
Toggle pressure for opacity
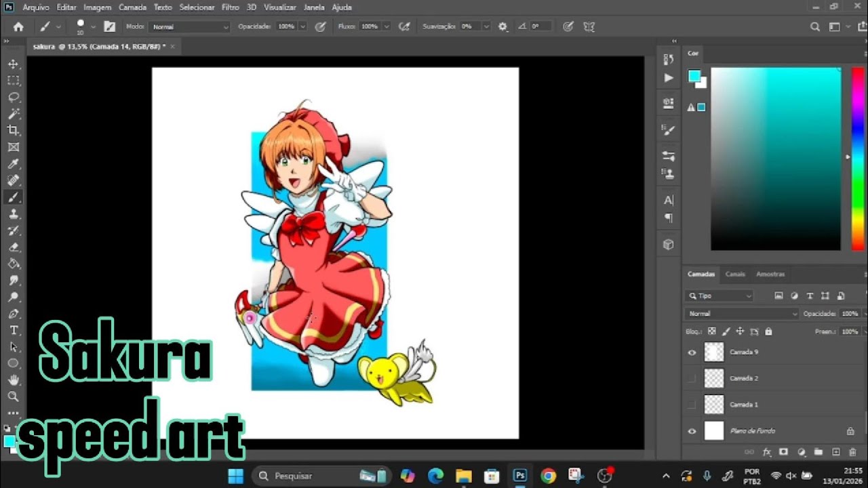[x=321, y=26]
